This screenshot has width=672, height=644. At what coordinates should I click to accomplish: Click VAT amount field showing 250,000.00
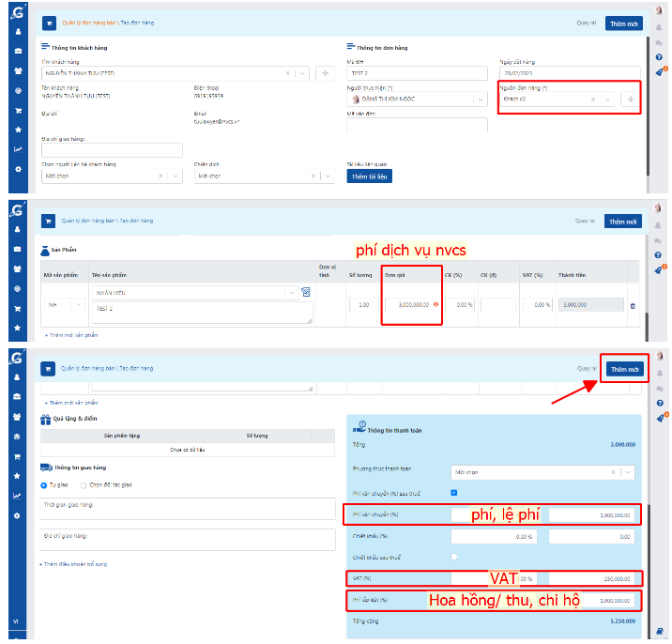point(592,579)
